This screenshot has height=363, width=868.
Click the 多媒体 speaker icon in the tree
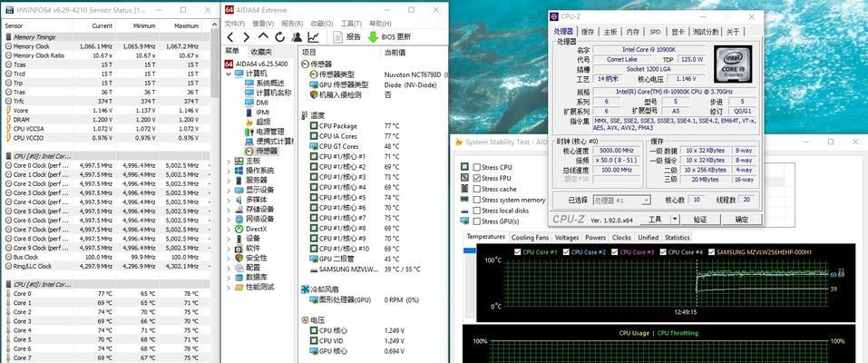tap(239, 200)
